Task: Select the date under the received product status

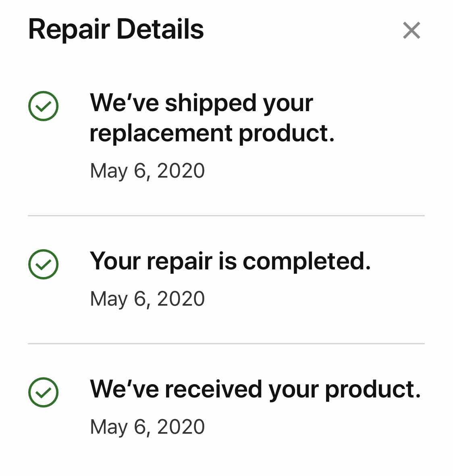Action: click(148, 427)
